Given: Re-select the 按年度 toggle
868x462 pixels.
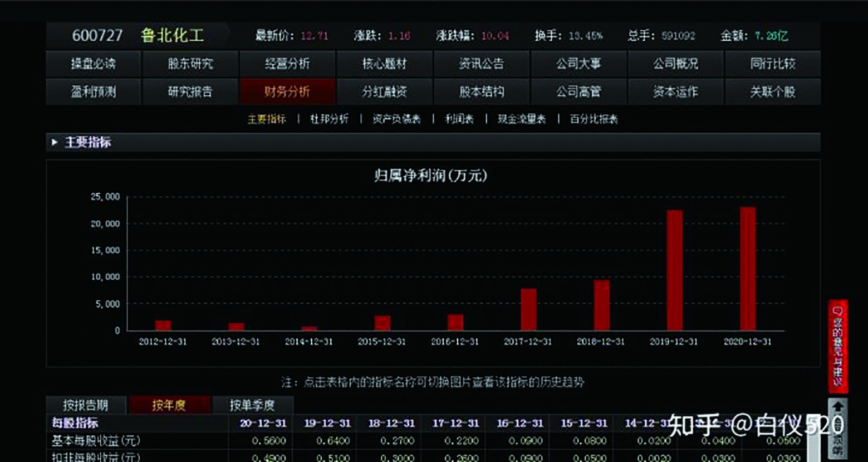Looking at the screenshot, I should click(171, 405).
